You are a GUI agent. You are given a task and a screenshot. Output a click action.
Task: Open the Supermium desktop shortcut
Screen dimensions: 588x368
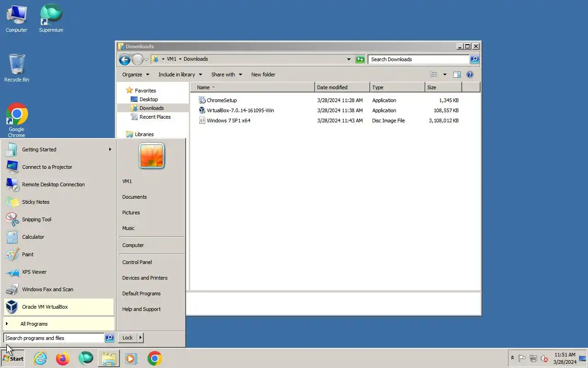tap(51, 18)
